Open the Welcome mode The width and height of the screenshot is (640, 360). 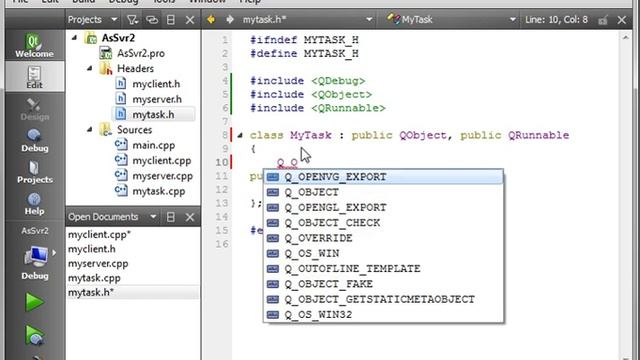[x=34, y=46]
